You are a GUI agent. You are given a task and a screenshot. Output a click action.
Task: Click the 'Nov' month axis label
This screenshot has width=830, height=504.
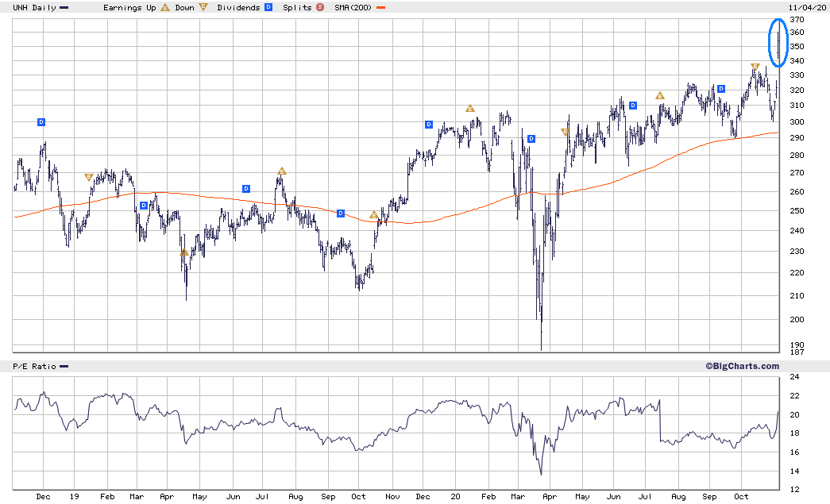392,497
